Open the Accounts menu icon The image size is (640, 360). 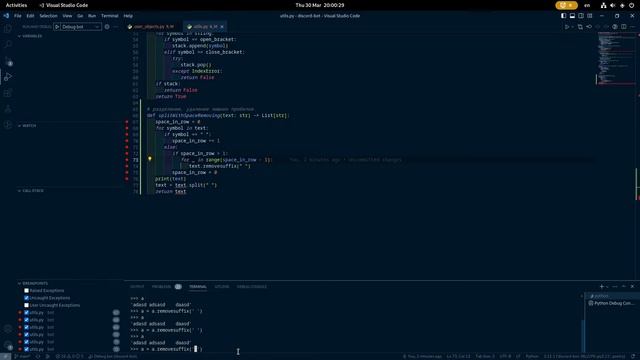point(8,329)
